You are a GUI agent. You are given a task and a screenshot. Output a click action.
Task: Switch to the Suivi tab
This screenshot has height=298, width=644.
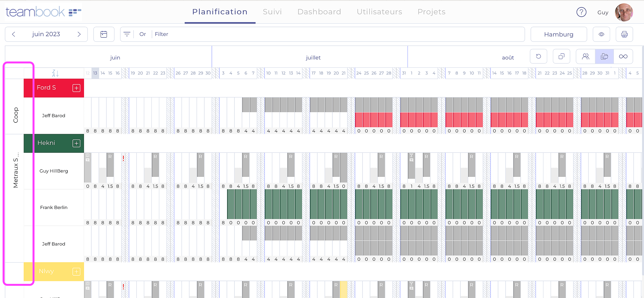272,12
